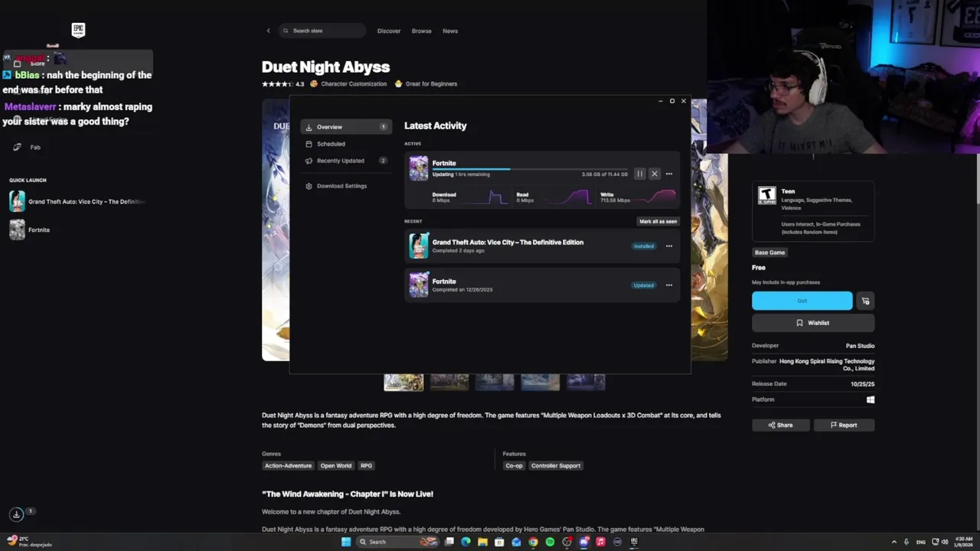Open Google Chrome from the taskbar

pos(533,542)
